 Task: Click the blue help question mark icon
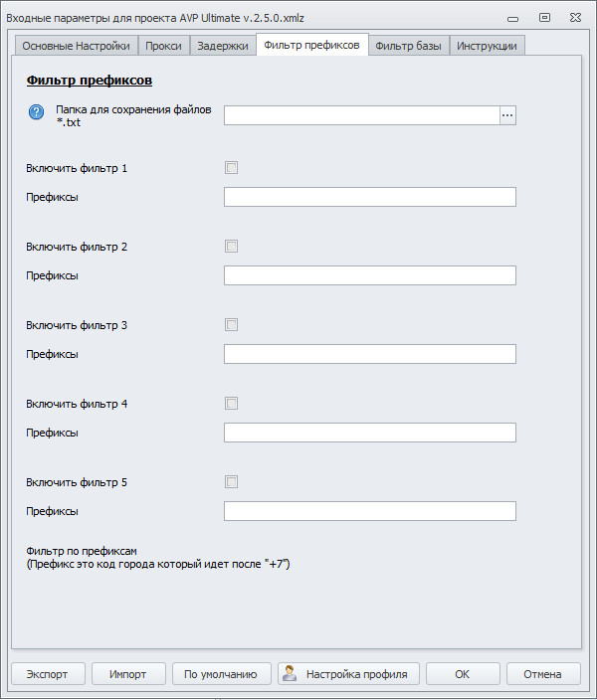click(x=37, y=113)
